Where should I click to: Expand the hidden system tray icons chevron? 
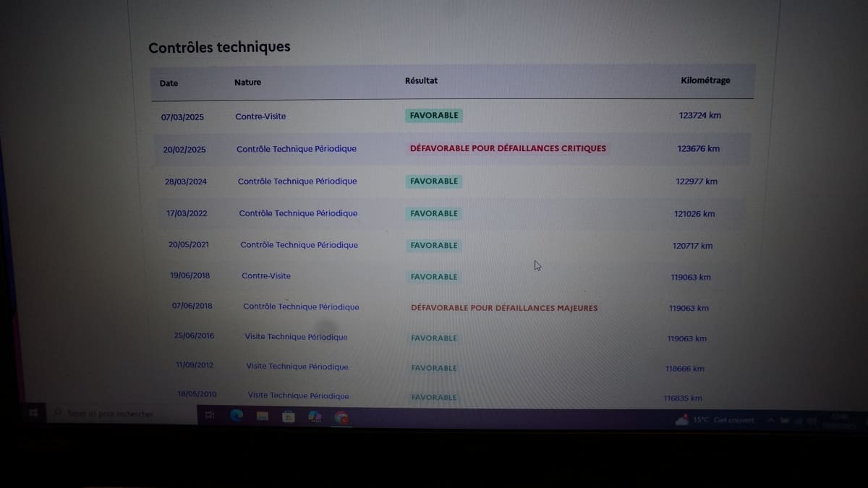point(770,420)
